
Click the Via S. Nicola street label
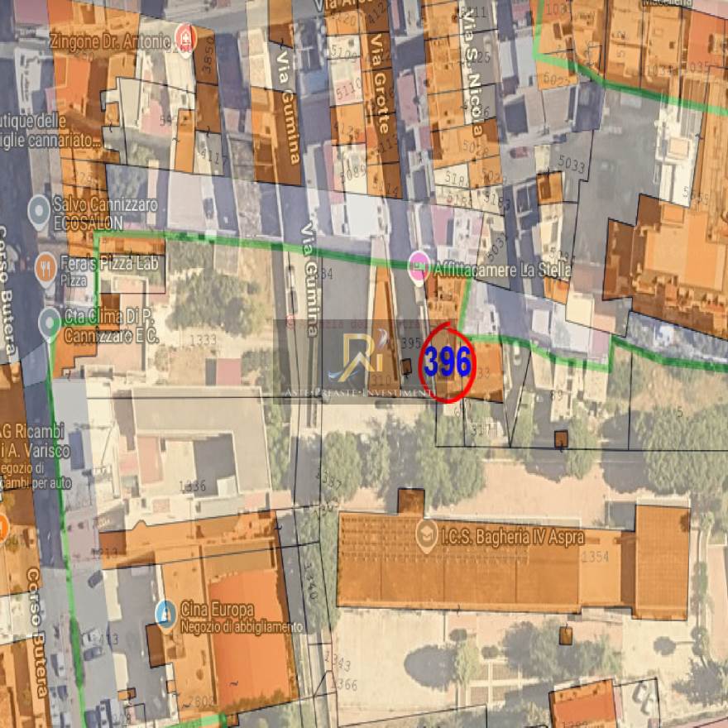tap(472, 75)
